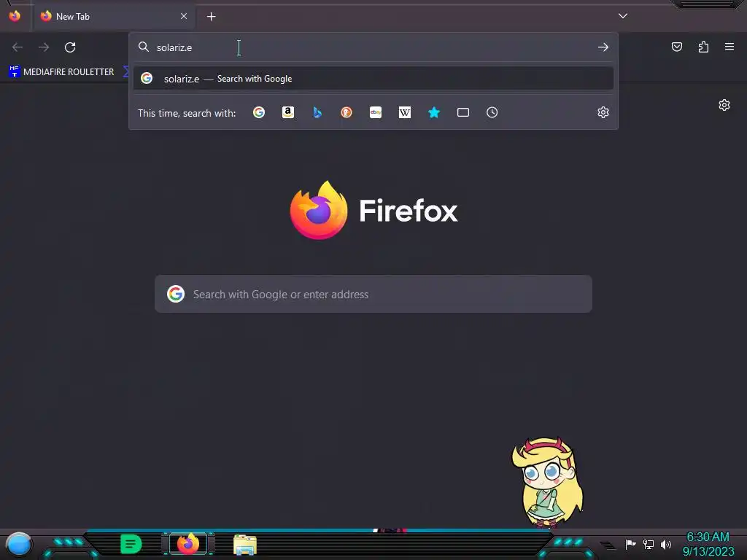Viewport: 747px width, 560px height.
Task: Search this time with Bing
Action: (x=317, y=112)
